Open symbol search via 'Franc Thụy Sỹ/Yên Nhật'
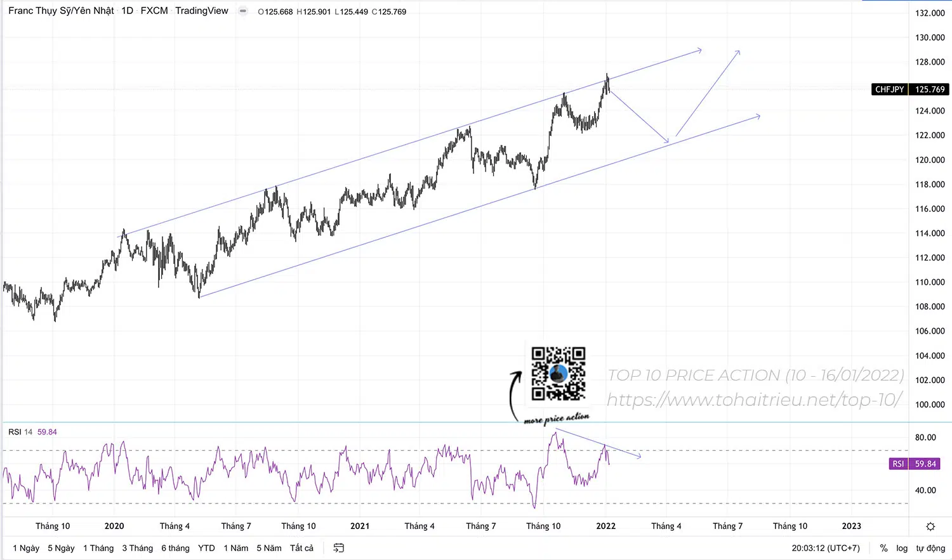This screenshot has width=952, height=560. pyautogui.click(x=60, y=11)
